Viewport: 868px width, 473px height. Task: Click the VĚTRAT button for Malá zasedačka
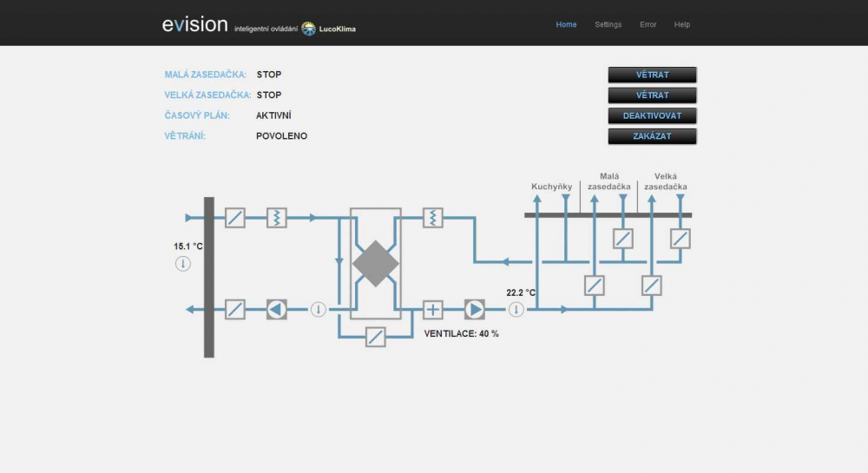tap(652, 75)
